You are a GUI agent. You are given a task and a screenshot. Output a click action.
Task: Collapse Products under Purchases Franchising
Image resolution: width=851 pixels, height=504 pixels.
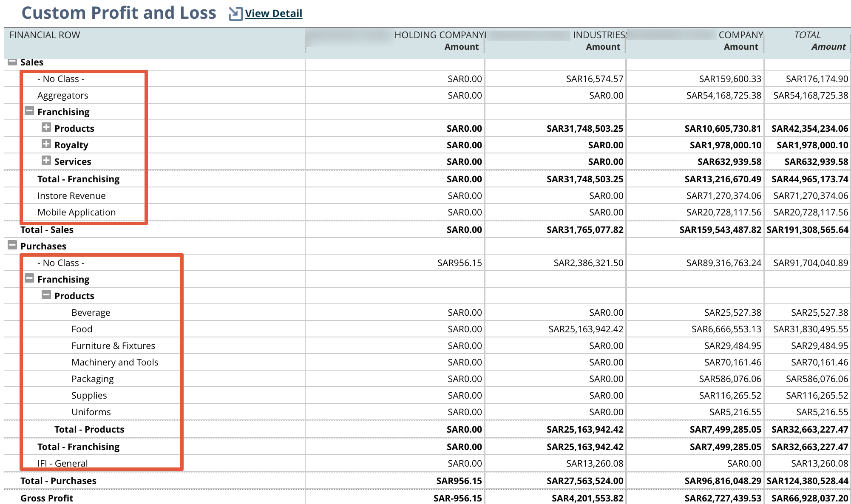pyautogui.click(x=46, y=295)
